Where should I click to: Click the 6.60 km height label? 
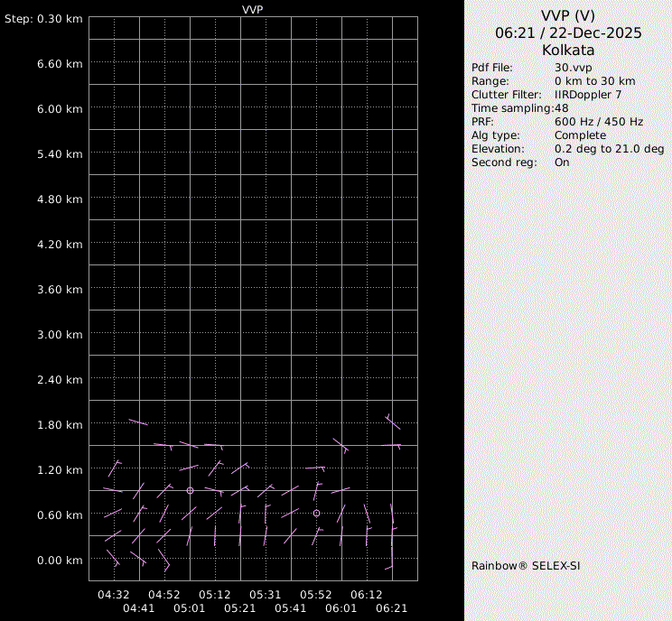tap(60, 64)
